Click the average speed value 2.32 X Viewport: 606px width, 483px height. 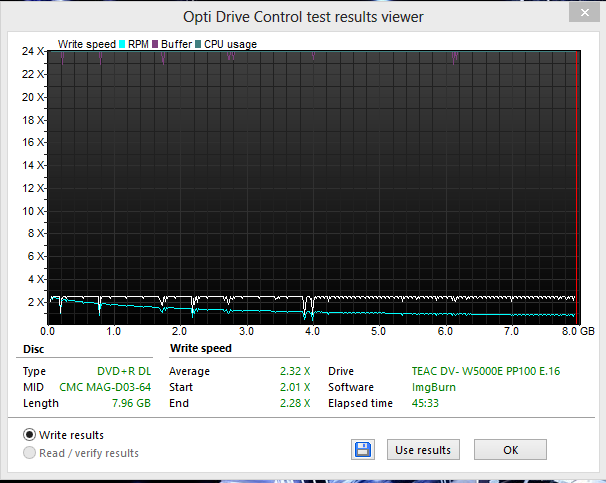point(295,371)
